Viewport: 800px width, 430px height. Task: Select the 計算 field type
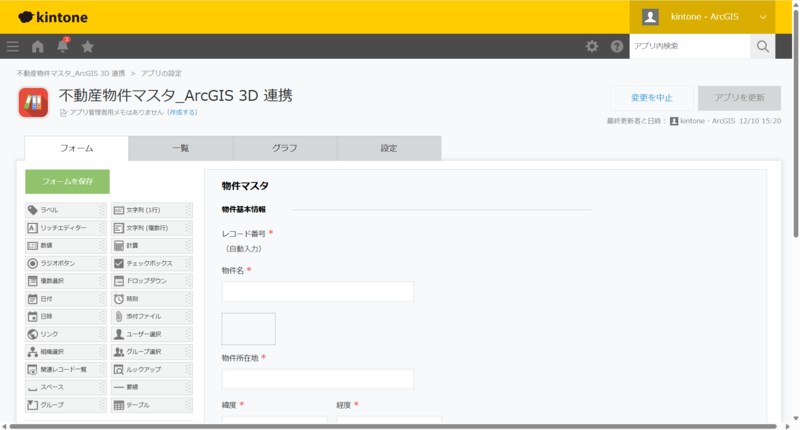pyautogui.click(x=152, y=245)
